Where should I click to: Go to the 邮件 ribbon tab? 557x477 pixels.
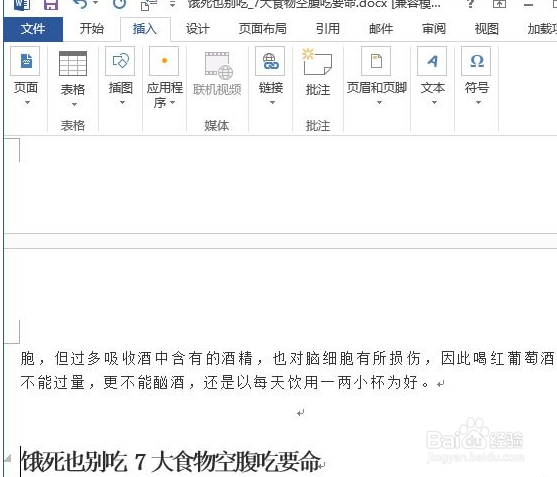(x=381, y=29)
